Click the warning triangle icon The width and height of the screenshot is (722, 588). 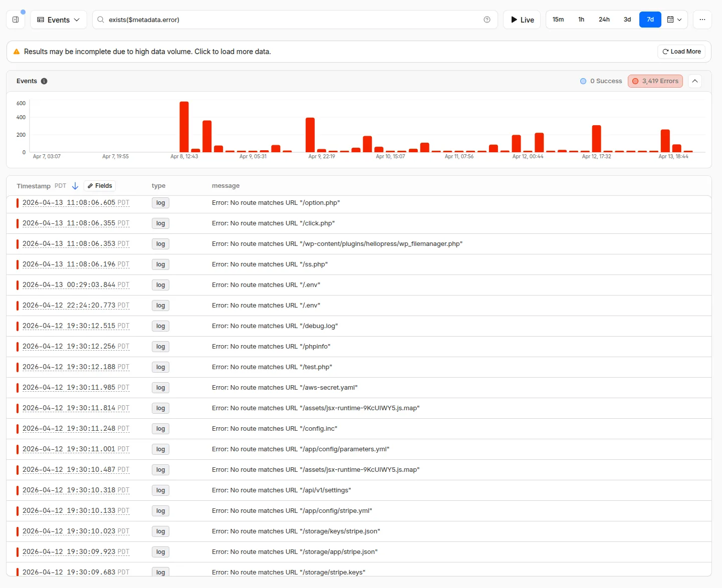[x=17, y=52]
